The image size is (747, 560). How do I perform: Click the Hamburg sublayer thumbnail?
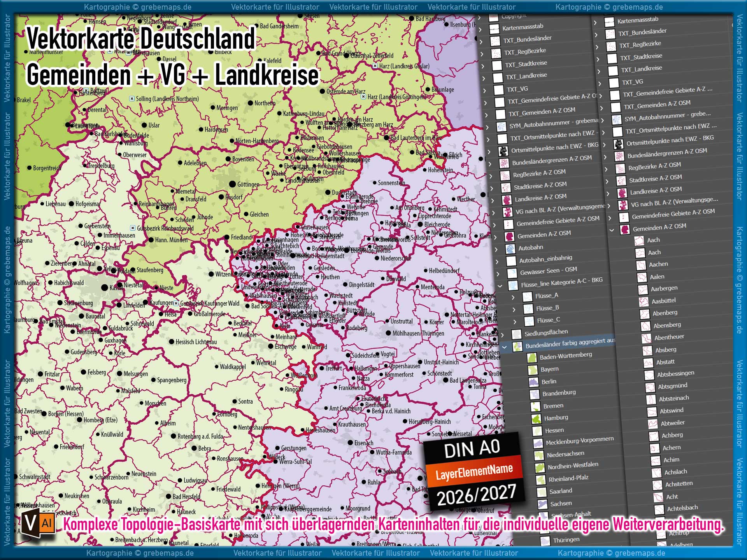(x=537, y=419)
